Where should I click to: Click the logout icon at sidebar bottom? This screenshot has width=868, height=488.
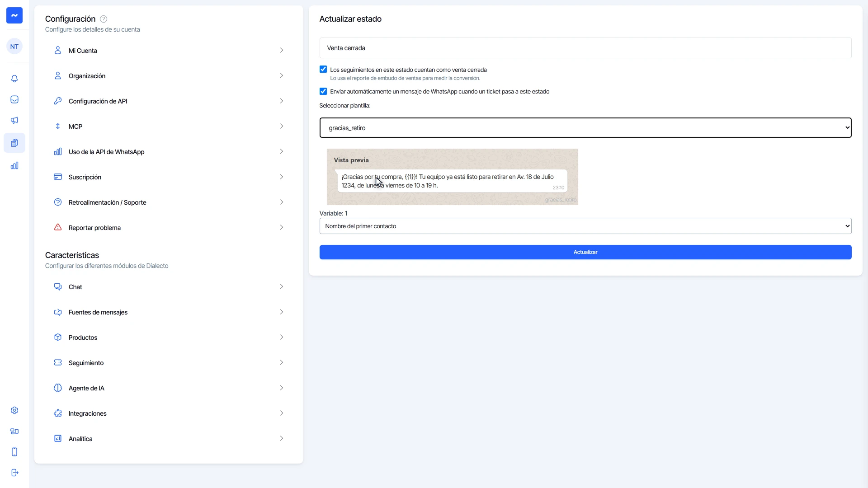pos(14,473)
